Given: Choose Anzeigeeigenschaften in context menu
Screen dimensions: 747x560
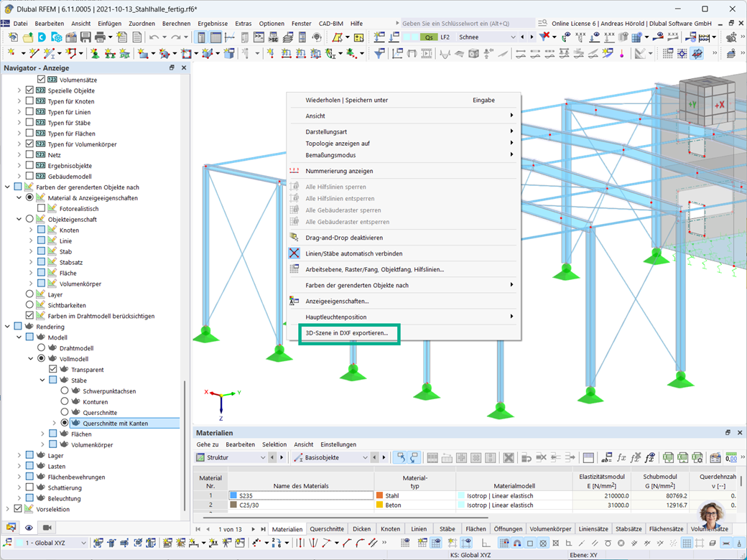Looking at the screenshot, I should coord(338,301).
